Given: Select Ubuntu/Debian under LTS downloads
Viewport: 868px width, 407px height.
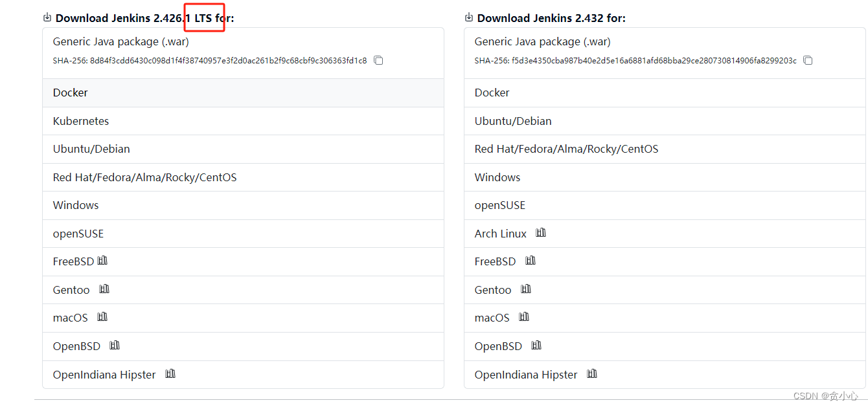Looking at the screenshot, I should point(243,149).
